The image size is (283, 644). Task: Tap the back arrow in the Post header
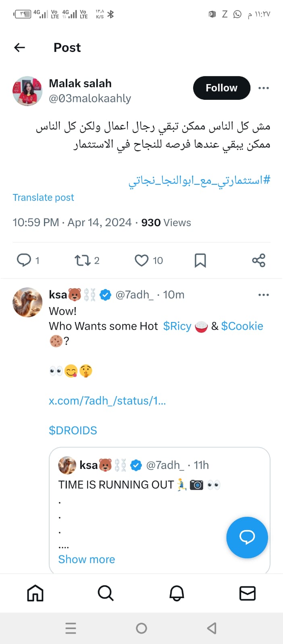[19, 47]
